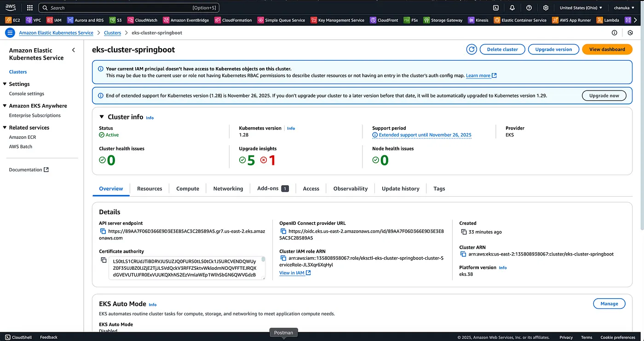644x341 pixels.
Task: Click the Upgrade version button
Action: pos(553,49)
